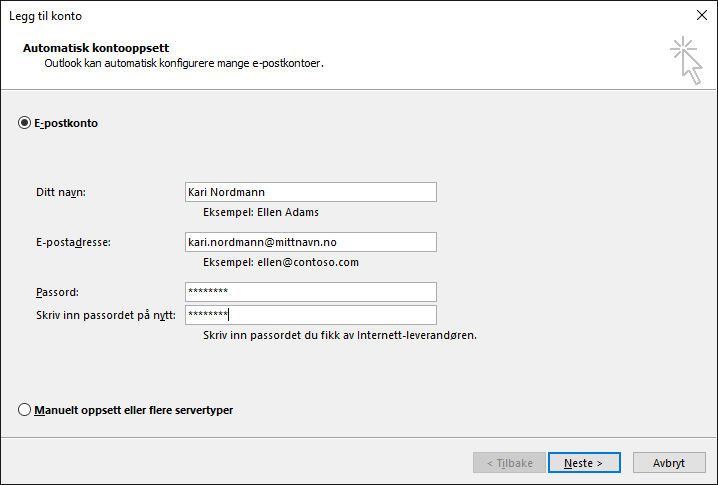Click the Automatisk kontooppsett heading

pos(96,48)
